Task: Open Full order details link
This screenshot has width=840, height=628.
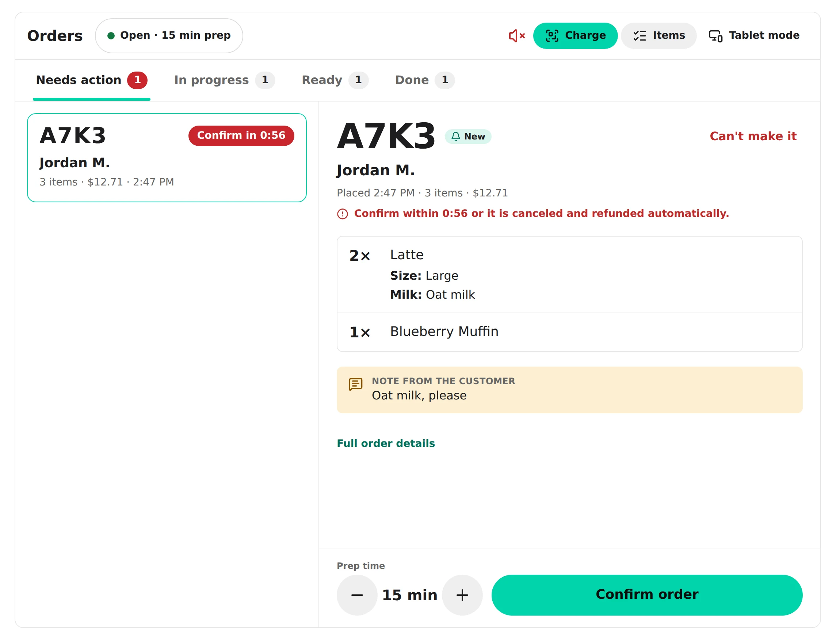Action: 386,444
